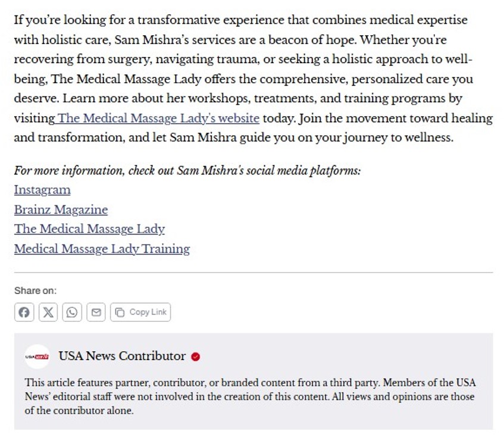Click the italic "For more information" line

tap(187, 171)
